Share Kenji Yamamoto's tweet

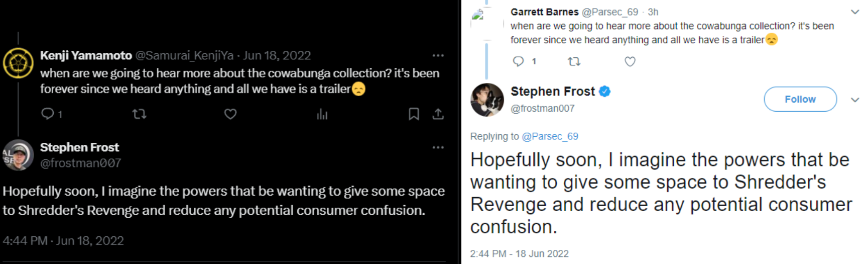438,114
